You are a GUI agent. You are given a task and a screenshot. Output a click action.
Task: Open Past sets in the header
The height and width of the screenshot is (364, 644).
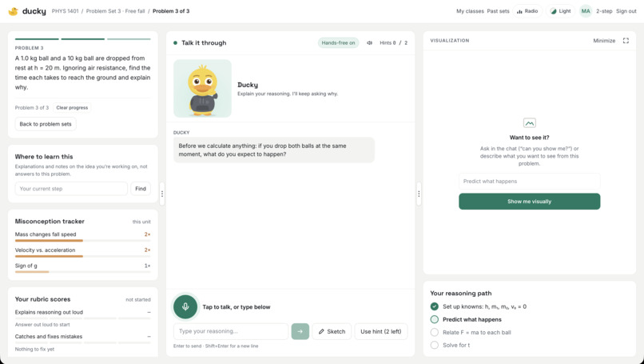click(x=498, y=11)
